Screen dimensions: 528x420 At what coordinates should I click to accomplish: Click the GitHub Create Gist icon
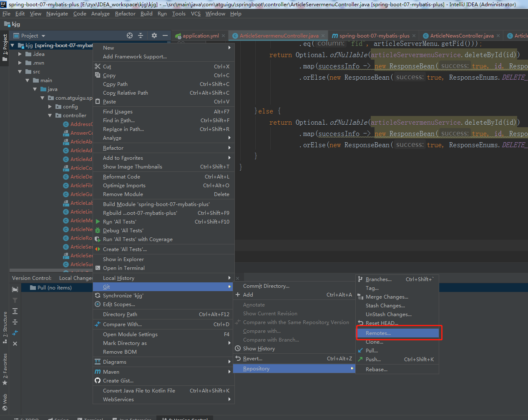pos(98,380)
